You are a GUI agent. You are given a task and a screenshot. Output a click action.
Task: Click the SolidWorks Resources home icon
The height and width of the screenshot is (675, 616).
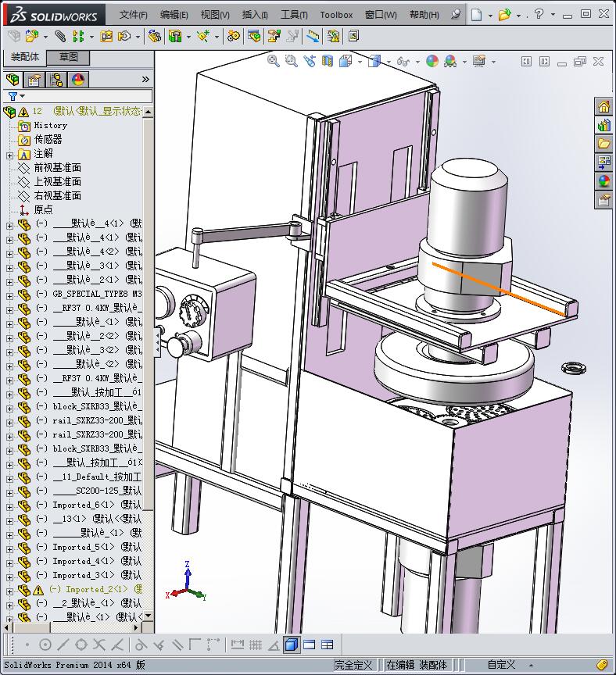pyautogui.click(x=604, y=106)
